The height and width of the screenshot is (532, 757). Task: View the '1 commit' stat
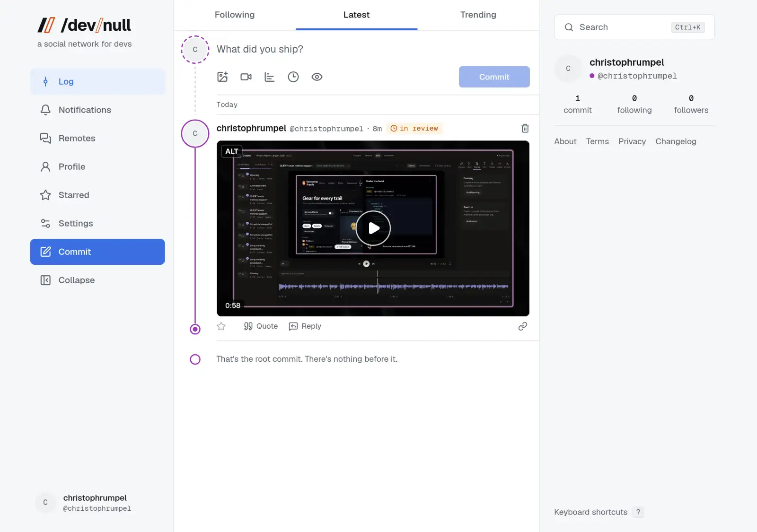click(x=578, y=104)
